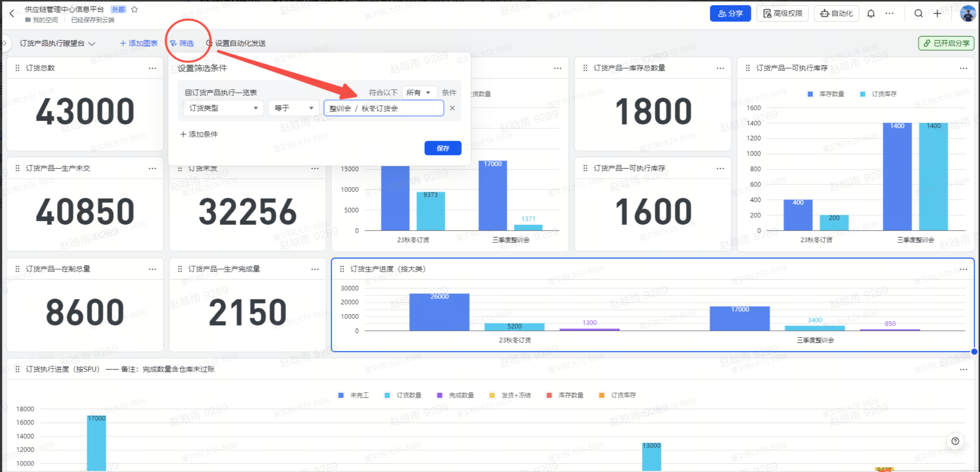The image size is (980, 472).
Task: Click the blue 保存 button
Action: (443, 148)
